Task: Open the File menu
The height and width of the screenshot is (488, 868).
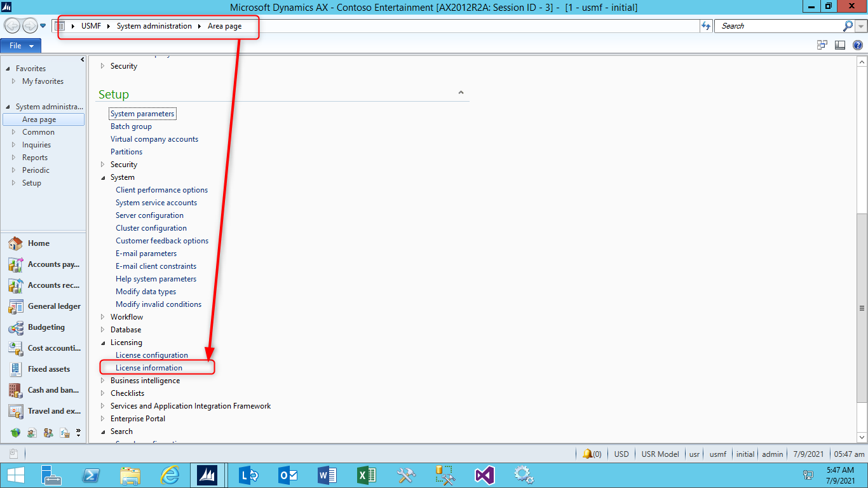Action: [21, 46]
